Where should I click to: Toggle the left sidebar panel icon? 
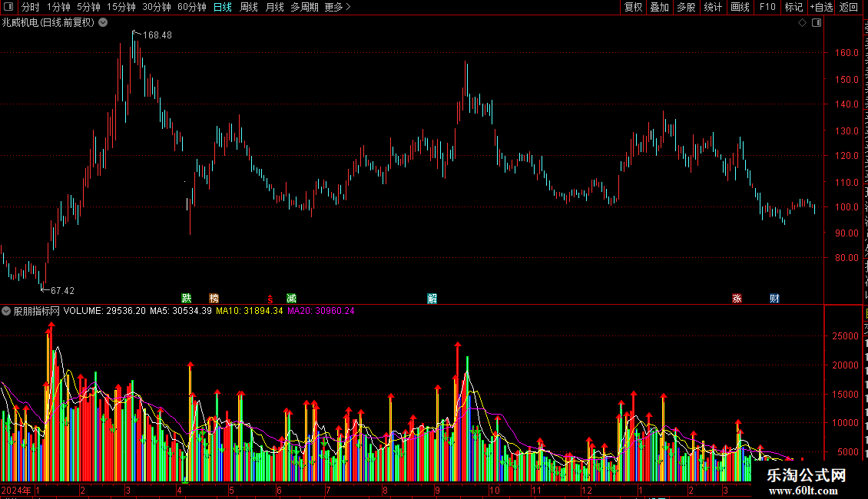8,7
